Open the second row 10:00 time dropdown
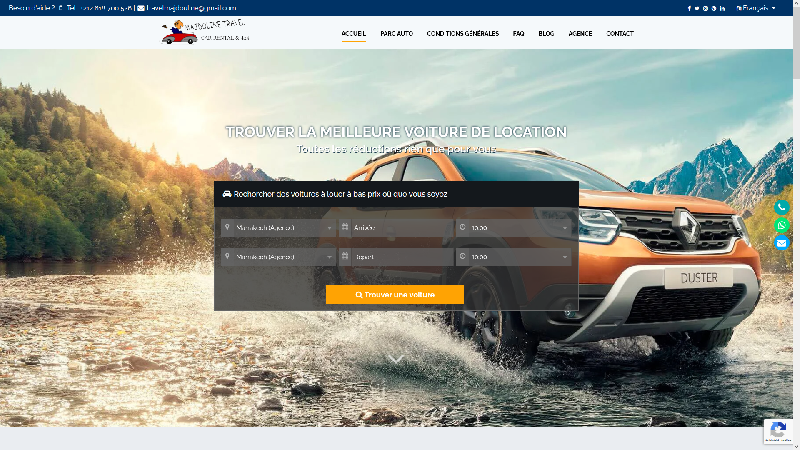This screenshot has width=800, height=450. (519, 257)
